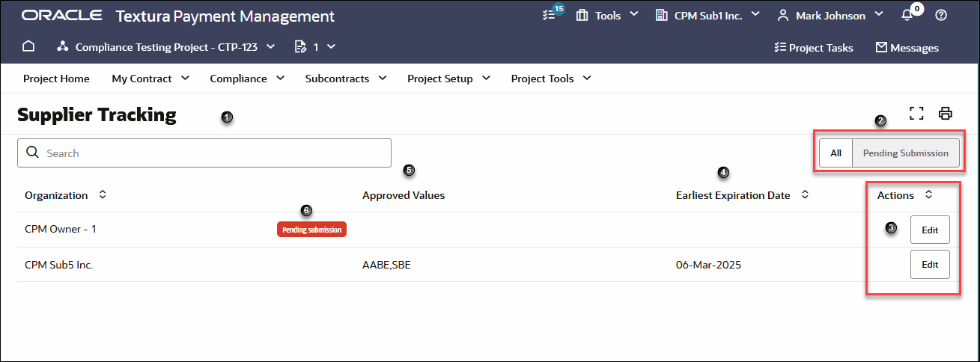Click approved values AABE,SBE
This screenshot has height=362, width=980.
(x=386, y=264)
